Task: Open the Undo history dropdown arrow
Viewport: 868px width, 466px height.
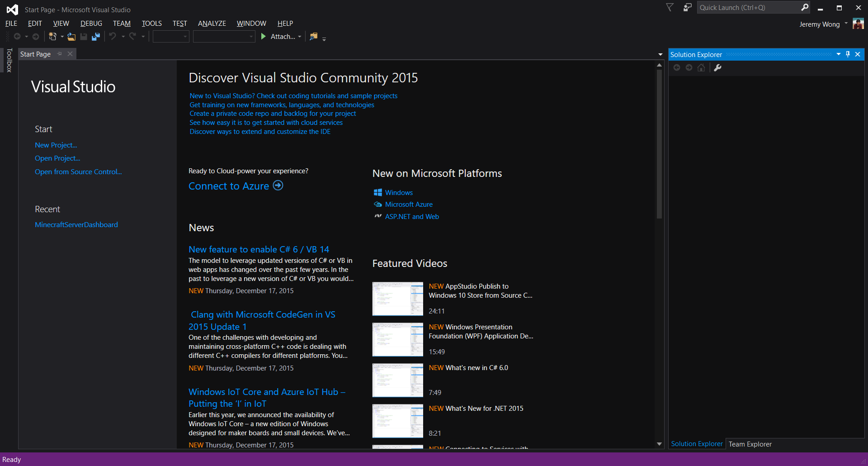Action: [123, 37]
